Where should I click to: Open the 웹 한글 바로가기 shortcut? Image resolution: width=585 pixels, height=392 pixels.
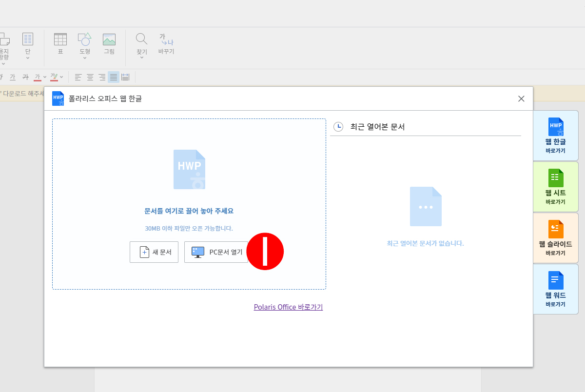[556, 136]
